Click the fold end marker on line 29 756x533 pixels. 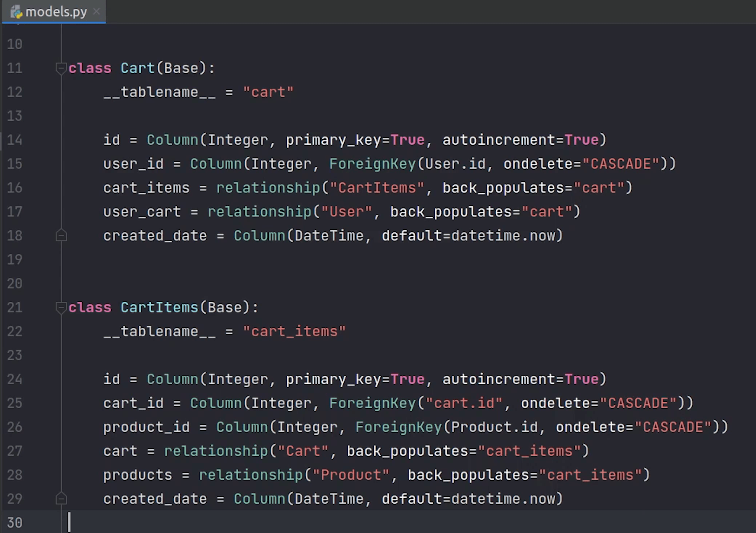tap(61, 499)
